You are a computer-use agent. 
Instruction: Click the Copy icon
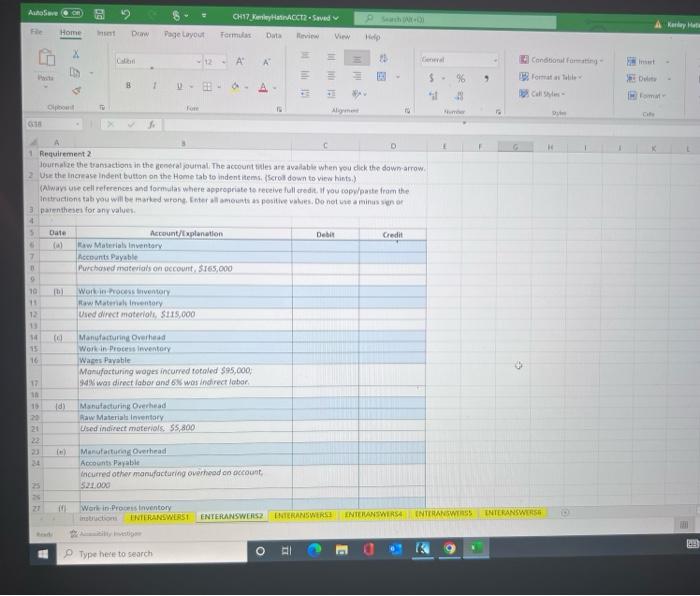(x=75, y=72)
